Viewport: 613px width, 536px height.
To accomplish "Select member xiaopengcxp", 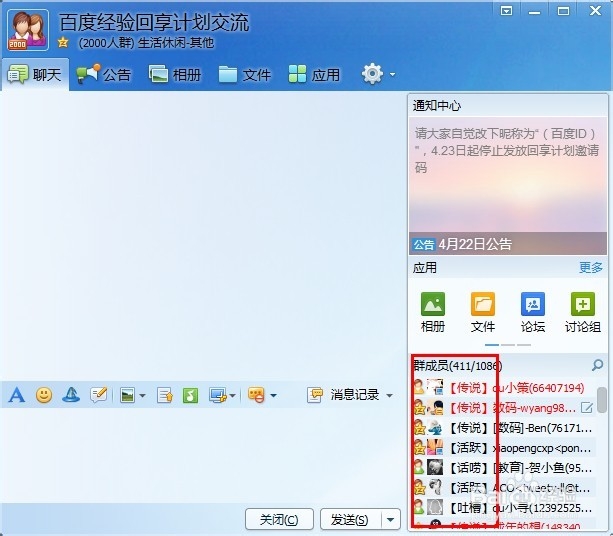I will (x=504, y=448).
